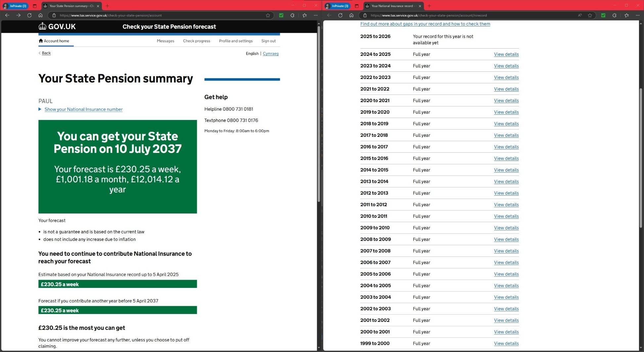644x352 pixels.
Task: Open new tab in State Pension summary window
Action: coord(107,6)
